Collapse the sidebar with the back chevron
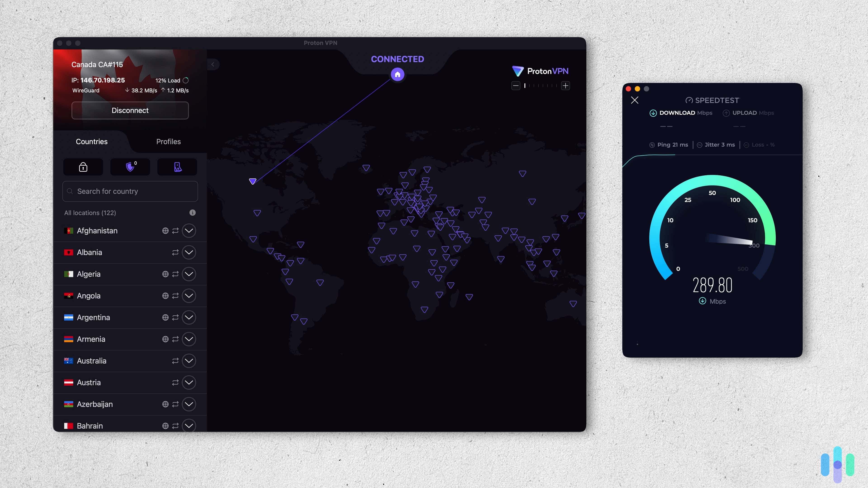This screenshot has width=868, height=488. point(213,64)
